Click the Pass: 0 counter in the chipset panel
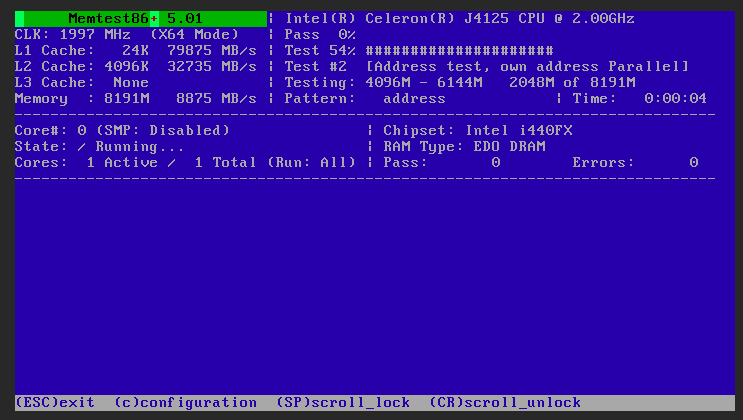This screenshot has width=743, height=420. click(x=442, y=163)
